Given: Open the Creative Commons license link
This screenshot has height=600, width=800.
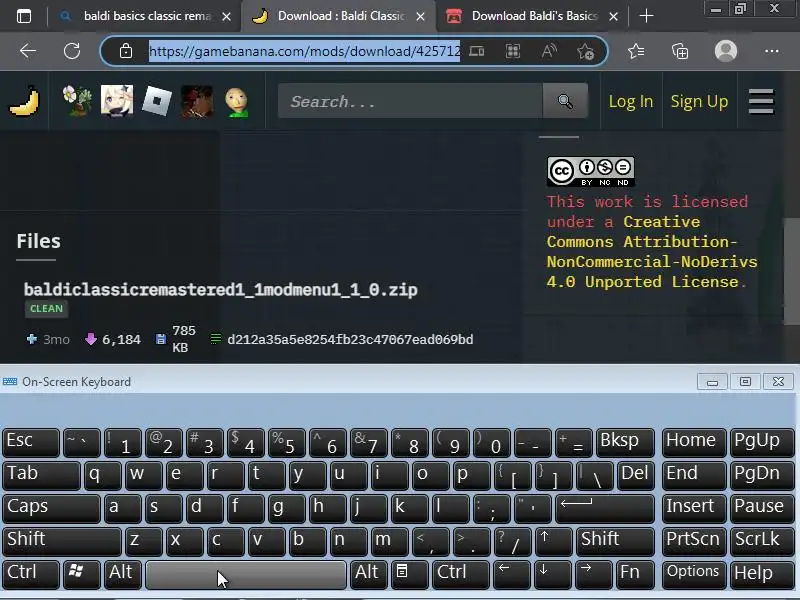Looking at the screenshot, I should [652, 252].
